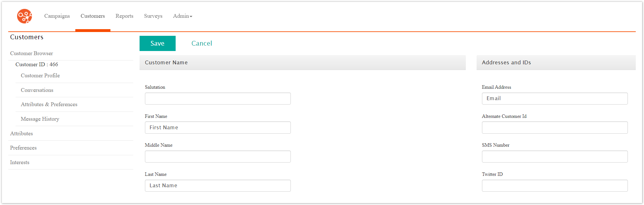Select the Customers navigation tab
Screen dimensions: 644x205
[92, 16]
